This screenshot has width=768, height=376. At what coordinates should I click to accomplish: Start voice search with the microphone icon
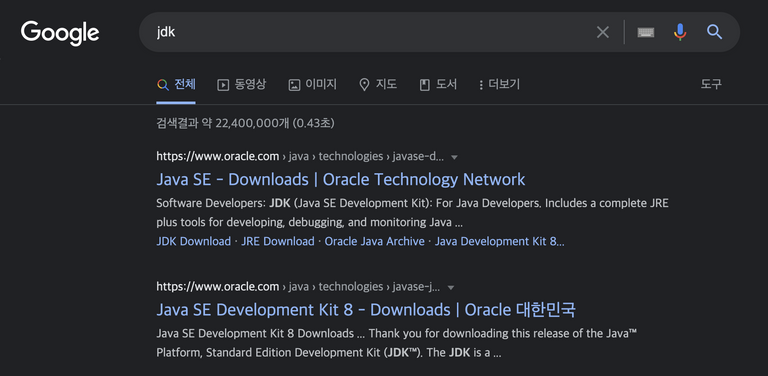(x=679, y=32)
